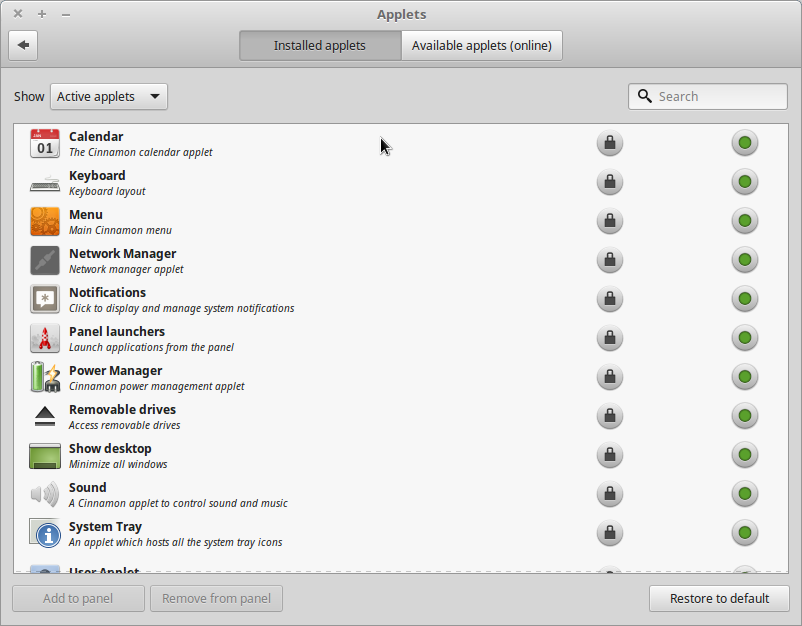This screenshot has height=626, width=802.
Task: Select the Show desktop applet icon
Action: (x=45, y=456)
